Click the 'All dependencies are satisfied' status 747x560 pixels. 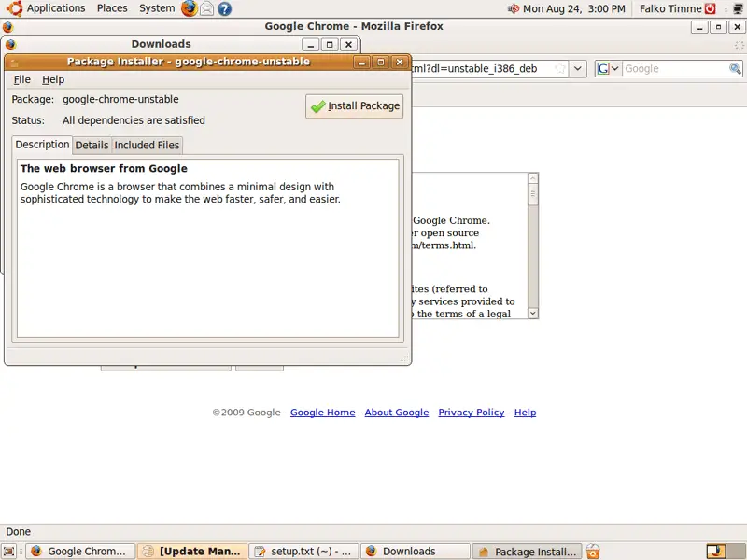[x=134, y=120]
